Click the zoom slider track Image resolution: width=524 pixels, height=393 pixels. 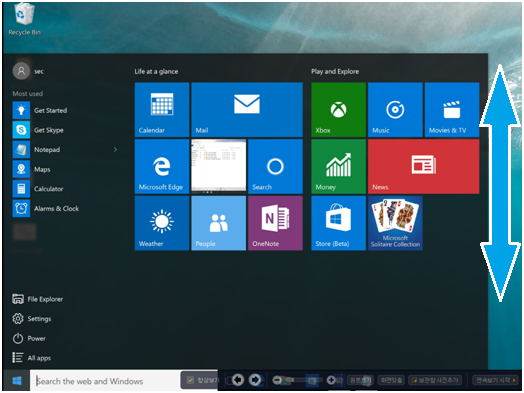[304, 380]
